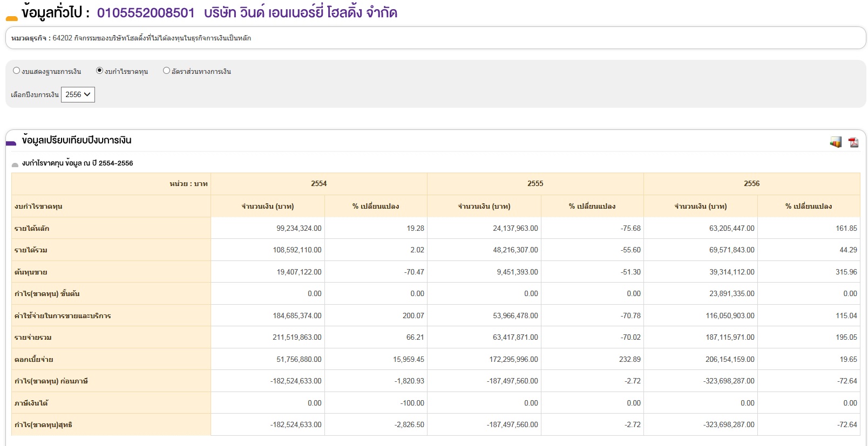The image size is (868, 446).
Task: Select the งบกำไรขาดทุน radio button
Action: 99,71
